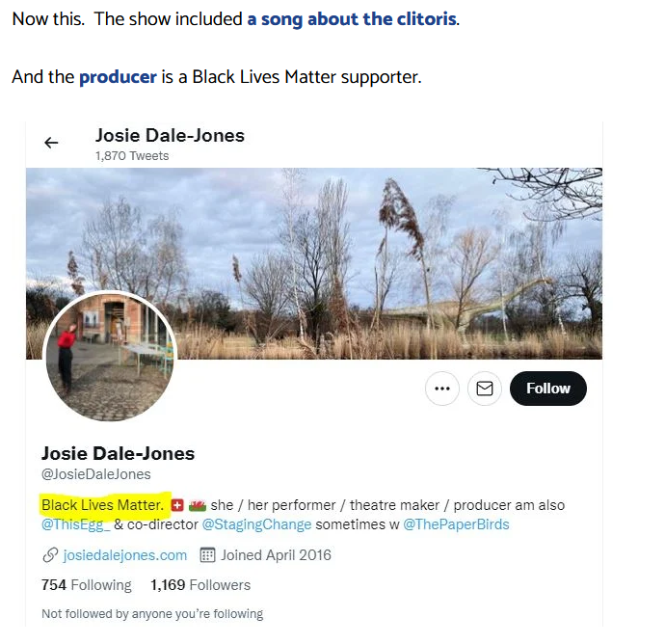View the 754 Following list
This screenshot has height=644, width=665.
[86, 585]
